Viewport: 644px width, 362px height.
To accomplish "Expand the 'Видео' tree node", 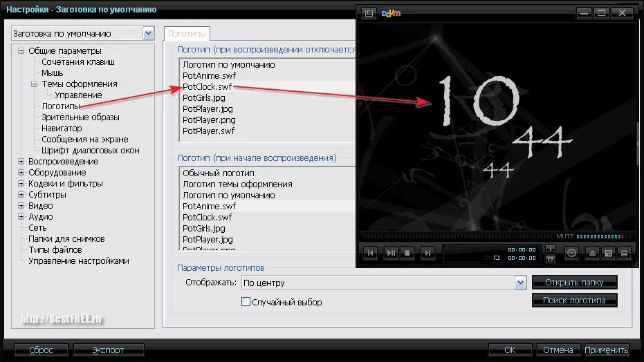I will point(21,206).
